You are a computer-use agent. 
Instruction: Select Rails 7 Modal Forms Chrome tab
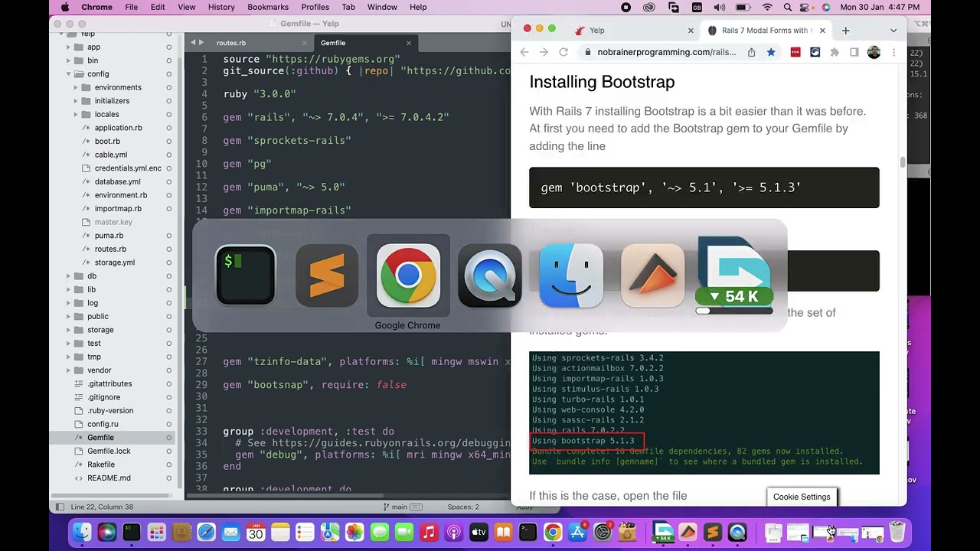click(x=765, y=31)
